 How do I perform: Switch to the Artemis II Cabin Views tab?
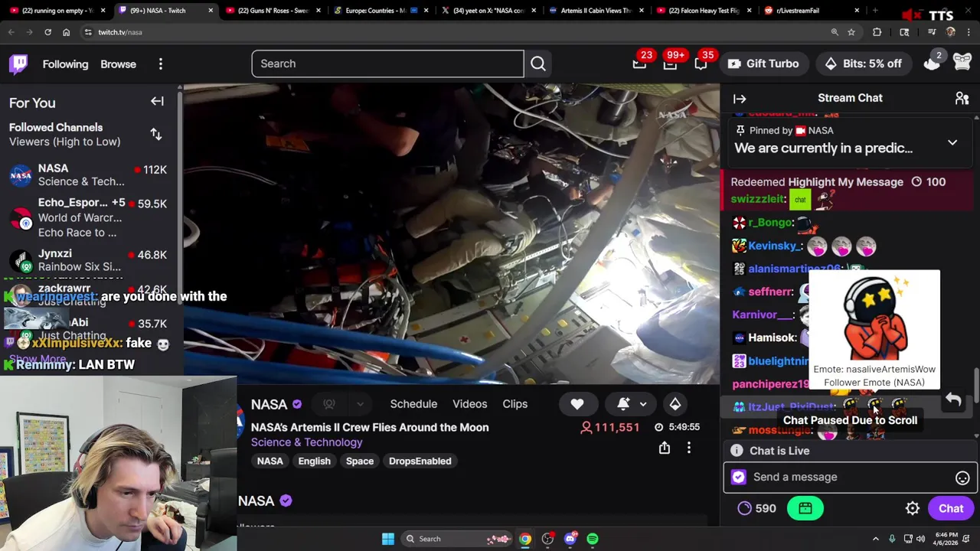click(x=596, y=11)
